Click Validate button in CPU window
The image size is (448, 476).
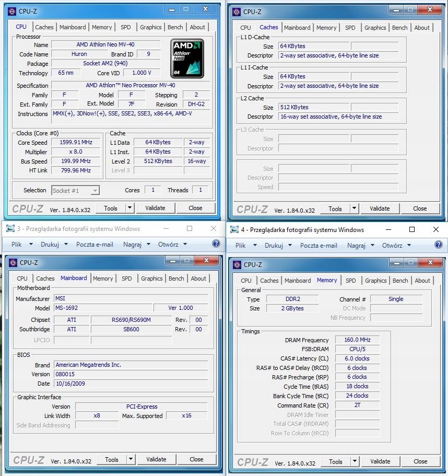coord(155,208)
